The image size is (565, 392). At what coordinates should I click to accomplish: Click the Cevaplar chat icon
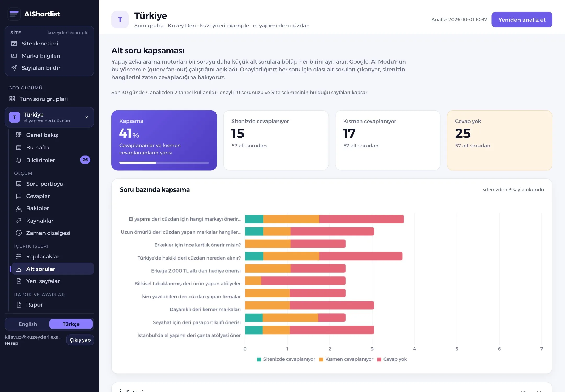click(19, 196)
